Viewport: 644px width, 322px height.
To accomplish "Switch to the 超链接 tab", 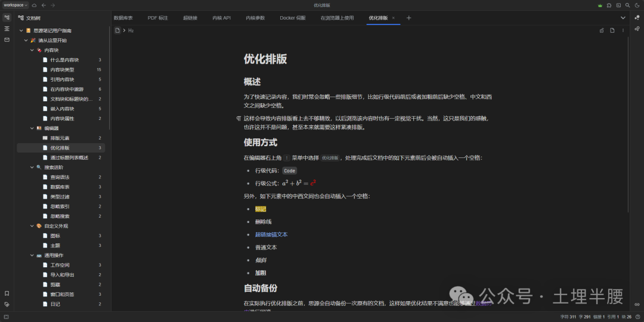I will (x=190, y=18).
